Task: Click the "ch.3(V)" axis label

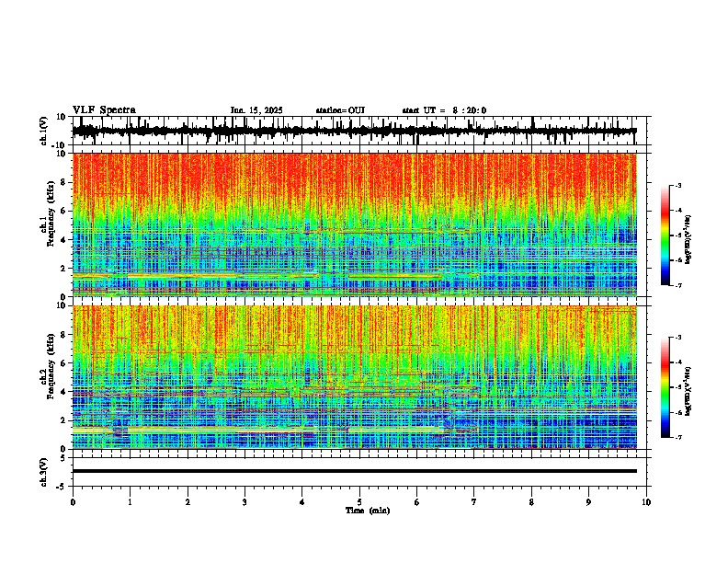Action: (44, 472)
